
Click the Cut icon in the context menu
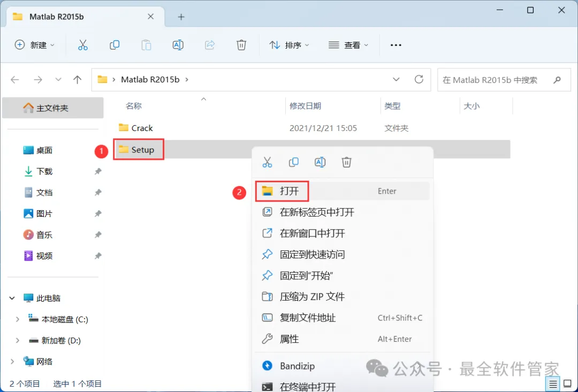click(x=267, y=162)
